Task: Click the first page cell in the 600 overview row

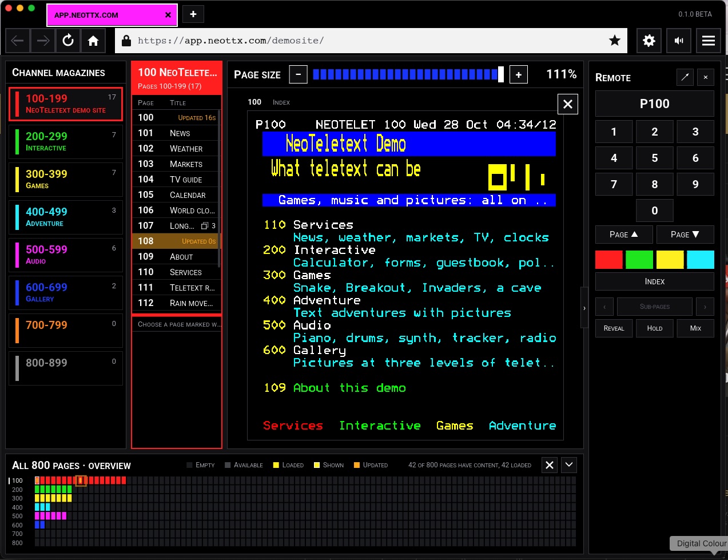Action: [37, 525]
